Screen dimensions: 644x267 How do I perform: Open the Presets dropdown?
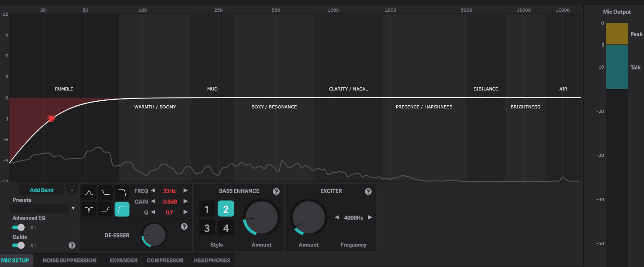(x=43, y=208)
